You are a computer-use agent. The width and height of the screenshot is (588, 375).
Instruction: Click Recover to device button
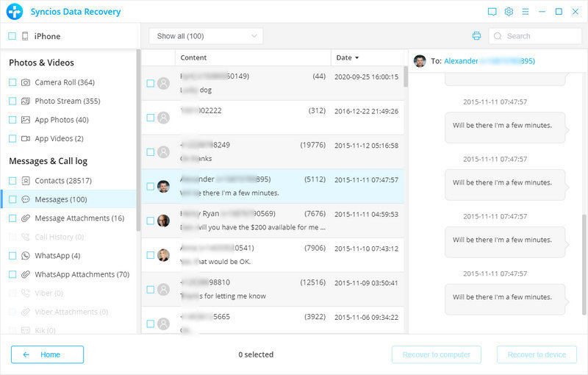[537, 354]
